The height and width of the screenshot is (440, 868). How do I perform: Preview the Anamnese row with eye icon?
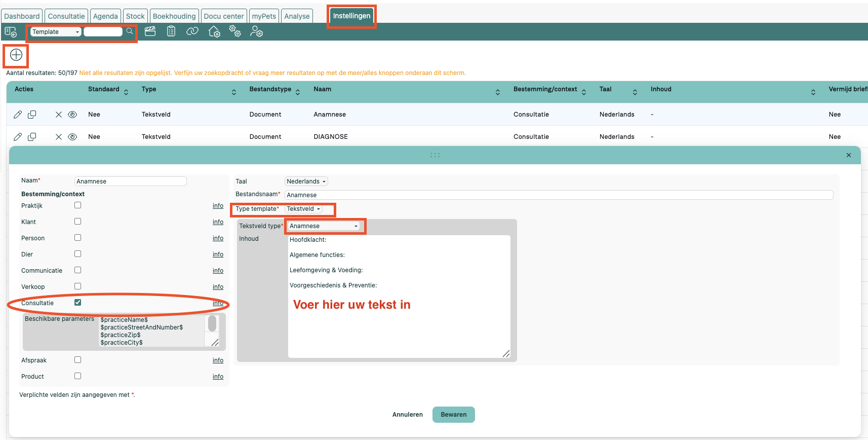72,115
